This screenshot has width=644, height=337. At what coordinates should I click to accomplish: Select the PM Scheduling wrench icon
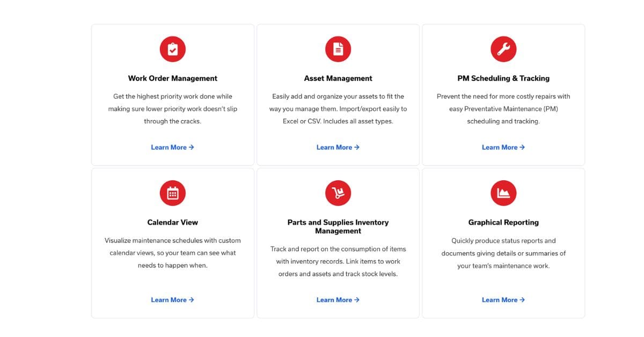click(x=503, y=49)
